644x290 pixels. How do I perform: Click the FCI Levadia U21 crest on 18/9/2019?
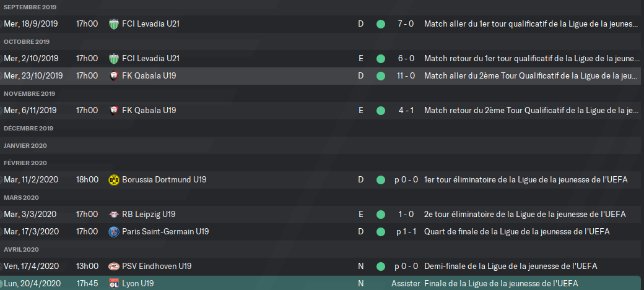click(x=114, y=24)
